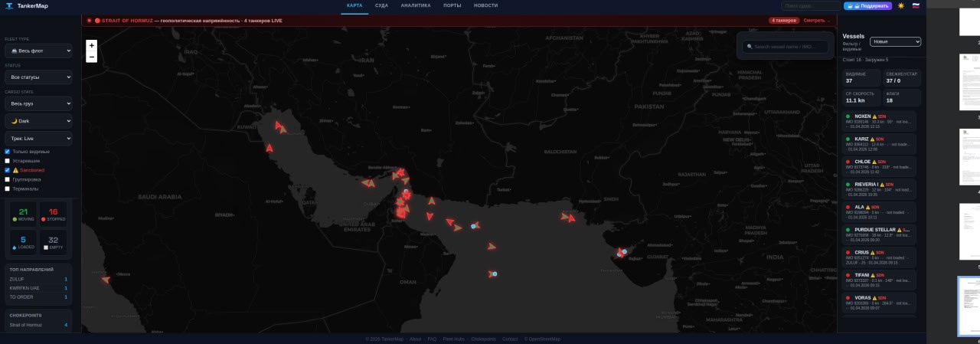Switch to the 'Аналитика' tab
Viewport: 980px width, 344px height.
tap(416, 5)
